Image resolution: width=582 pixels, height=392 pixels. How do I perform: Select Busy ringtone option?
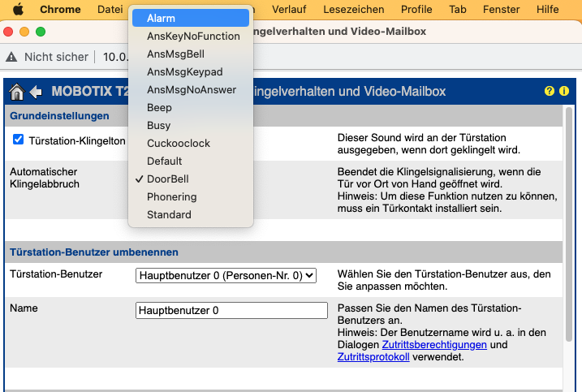tap(191, 125)
